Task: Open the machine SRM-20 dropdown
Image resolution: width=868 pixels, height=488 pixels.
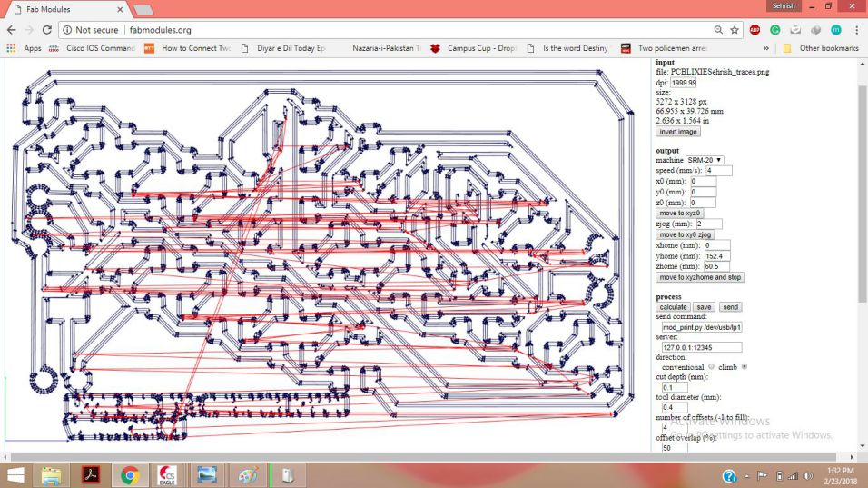Action: tap(705, 160)
